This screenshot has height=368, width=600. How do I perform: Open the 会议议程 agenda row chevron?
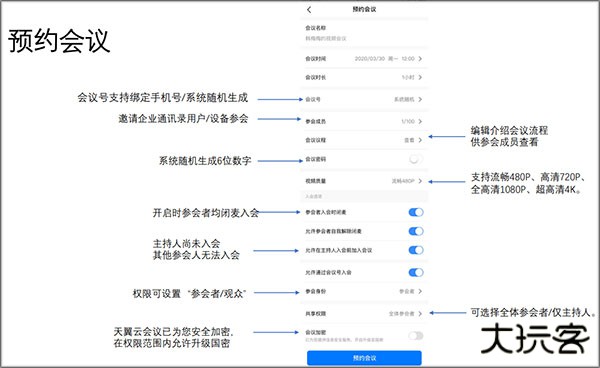click(x=420, y=140)
